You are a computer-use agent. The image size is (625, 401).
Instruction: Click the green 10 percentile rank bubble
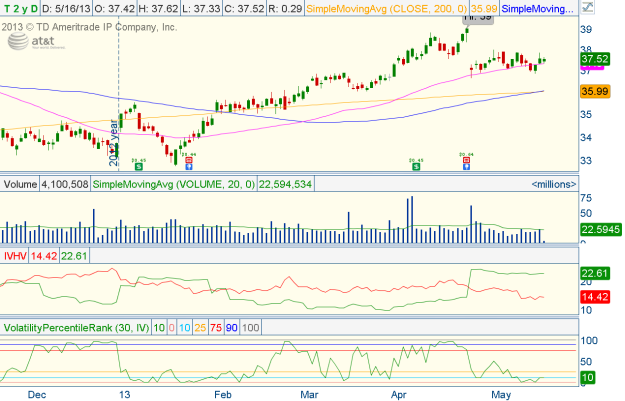[591, 377]
